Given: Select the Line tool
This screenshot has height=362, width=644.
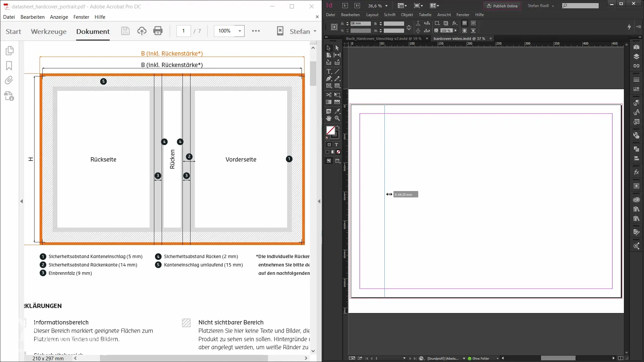Looking at the screenshot, I should pyautogui.click(x=337, y=71).
